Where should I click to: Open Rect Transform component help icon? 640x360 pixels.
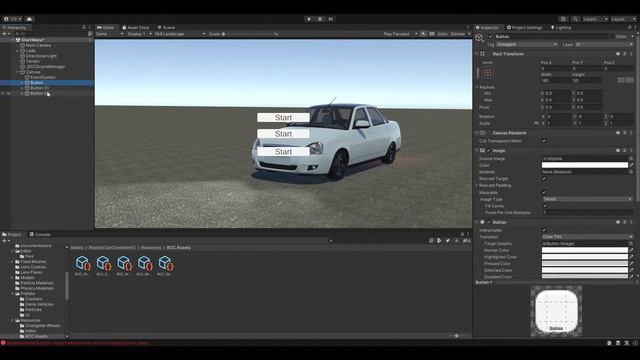[x=618, y=54]
